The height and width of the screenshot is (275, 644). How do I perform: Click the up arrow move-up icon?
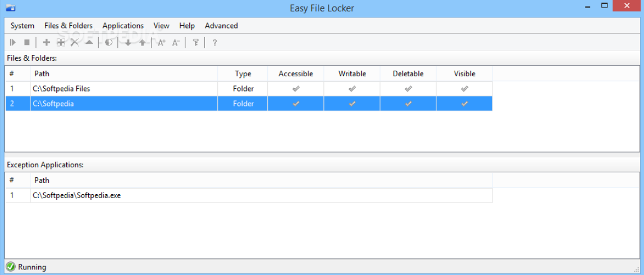click(x=143, y=42)
